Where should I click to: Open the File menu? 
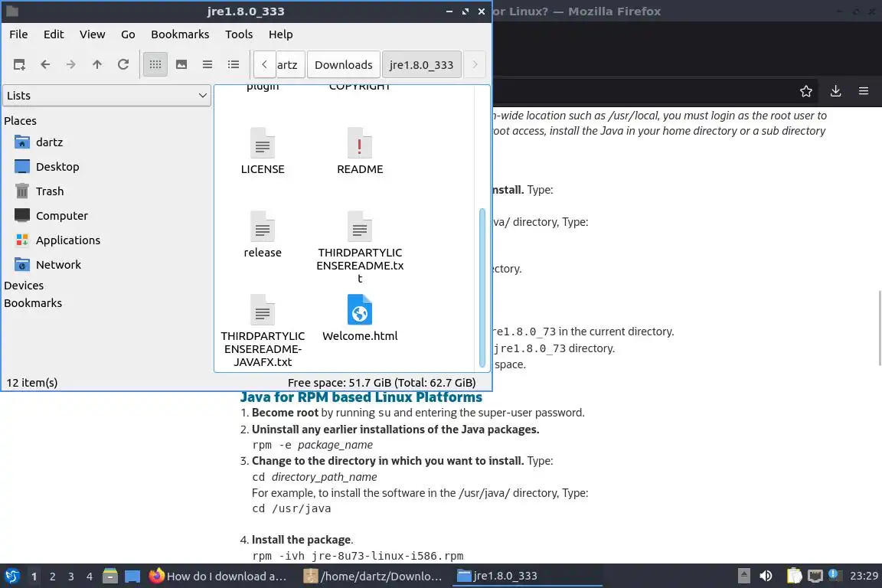point(18,34)
